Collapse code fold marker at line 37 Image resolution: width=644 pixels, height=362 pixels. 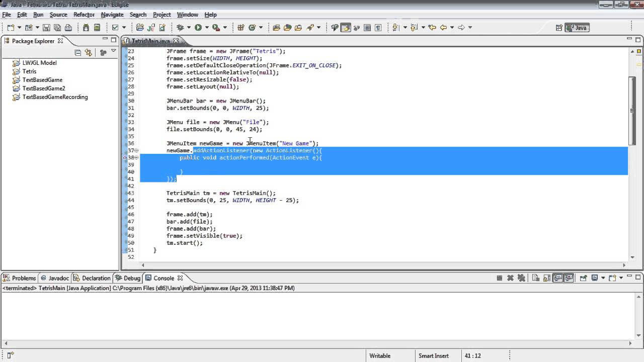click(x=136, y=150)
